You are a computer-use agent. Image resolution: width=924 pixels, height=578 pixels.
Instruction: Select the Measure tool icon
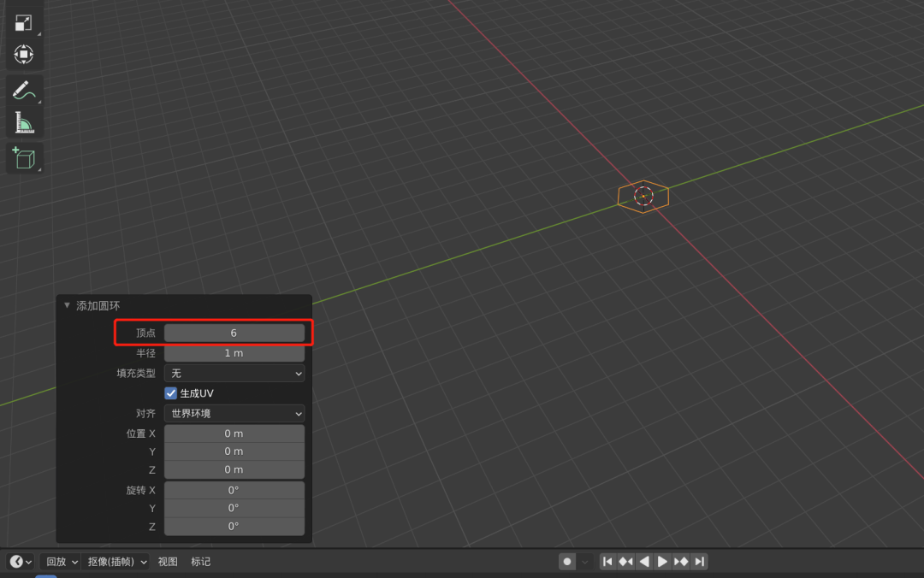point(24,122)
